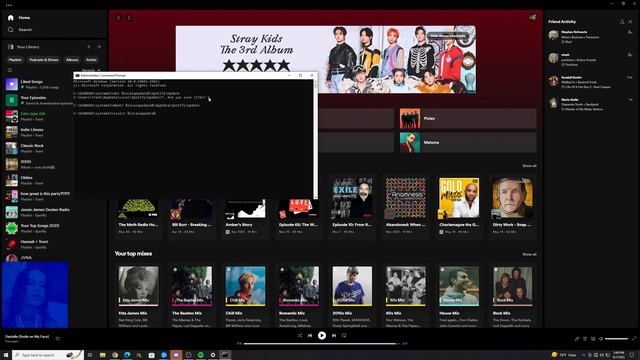The height and width of the screenshot is (360, 640).
Task: Click the full screen icon in player bar
Action: click(x=634, y=339)
